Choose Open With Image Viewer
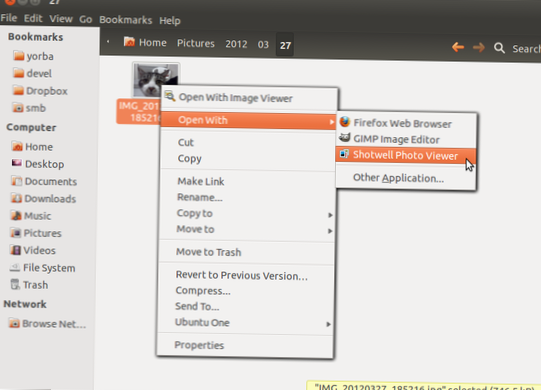The width and height of the screenshot is (541, 390). pos(249,98)
